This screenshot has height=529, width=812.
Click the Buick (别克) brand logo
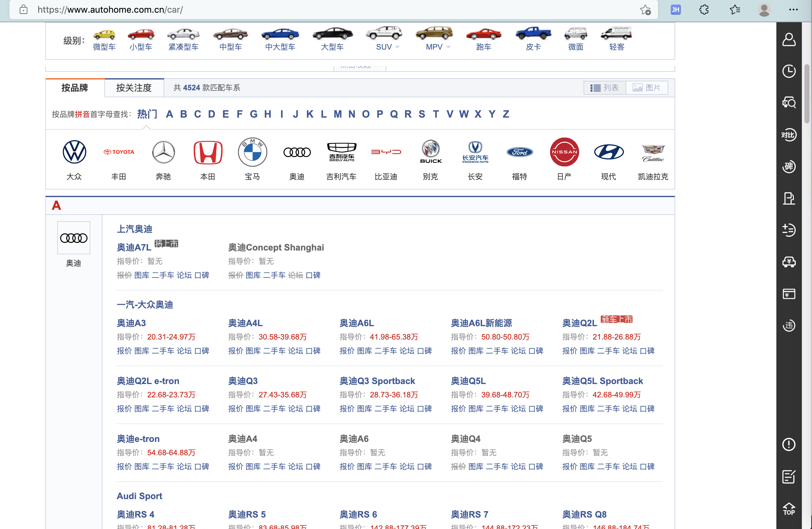(x=430, y=152)
